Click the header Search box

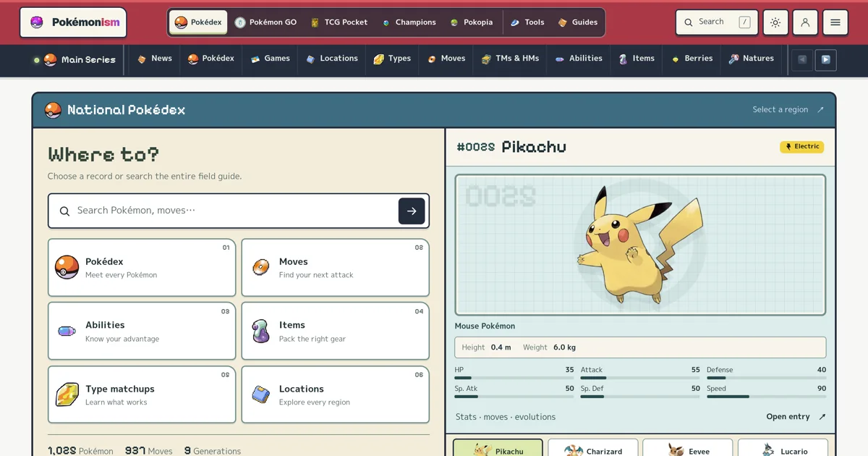point(717,22)
